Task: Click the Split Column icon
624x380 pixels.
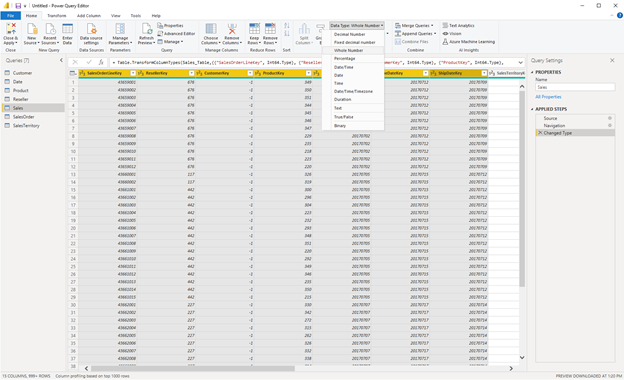Action: pos(304,29)
